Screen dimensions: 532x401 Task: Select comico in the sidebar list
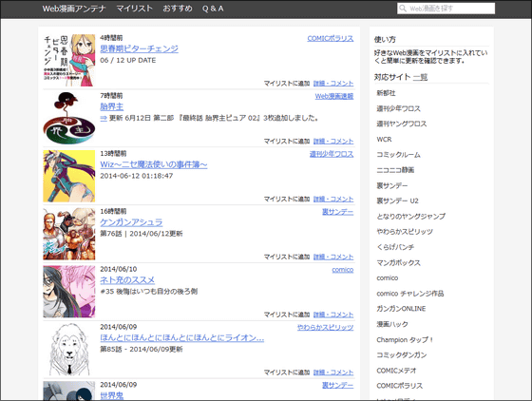tap(388, 277)
